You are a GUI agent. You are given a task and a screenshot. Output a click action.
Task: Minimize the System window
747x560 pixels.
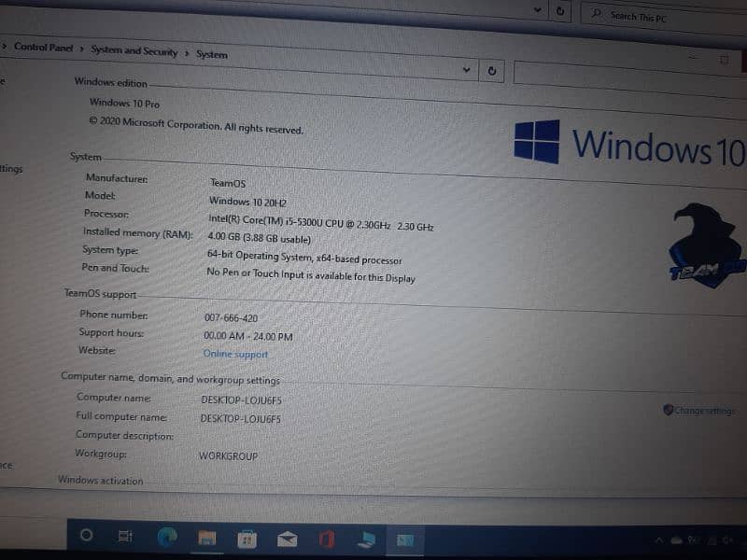click(693, 57)
